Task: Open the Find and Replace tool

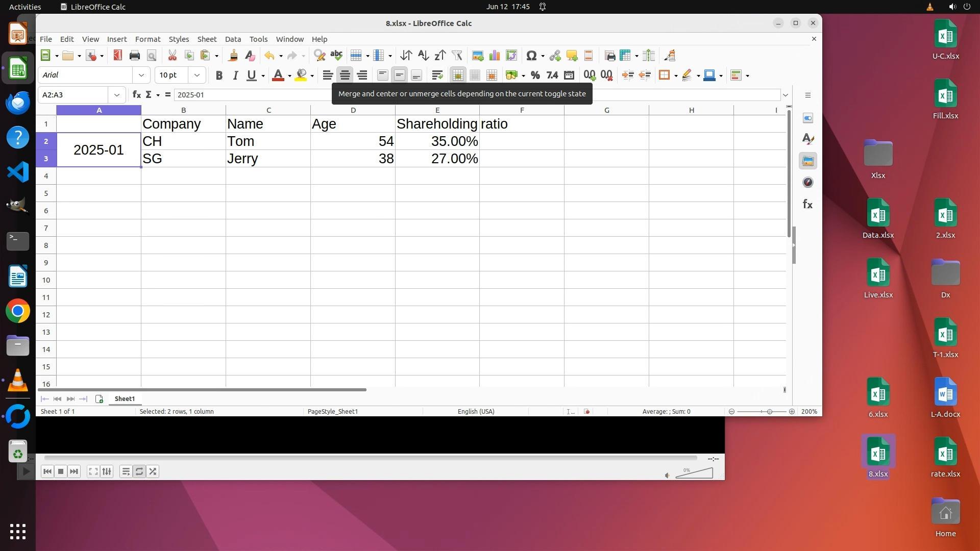Action: (320, 56)
